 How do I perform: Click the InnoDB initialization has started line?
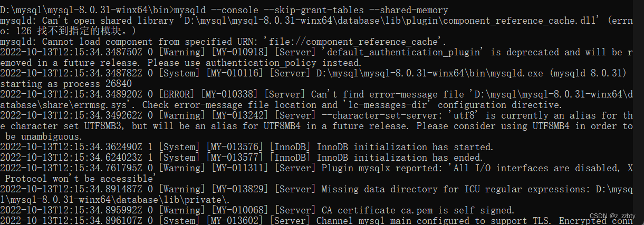click(247, 147)
